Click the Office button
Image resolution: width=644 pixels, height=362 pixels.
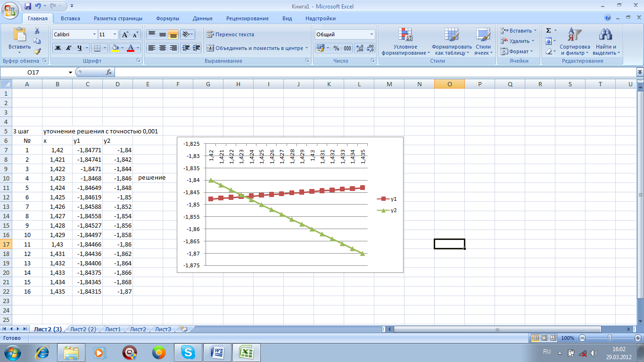pos(10,9)
